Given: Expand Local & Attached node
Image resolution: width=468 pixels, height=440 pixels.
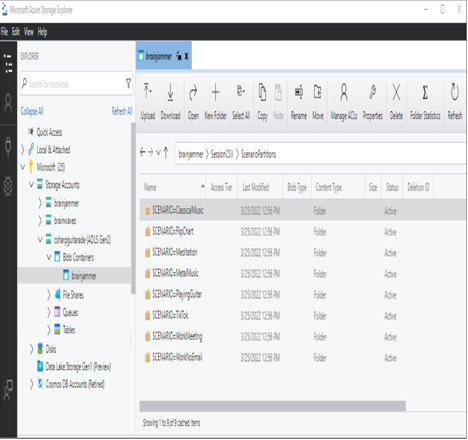Looking at the screenshot, I should tap(23, 149).
